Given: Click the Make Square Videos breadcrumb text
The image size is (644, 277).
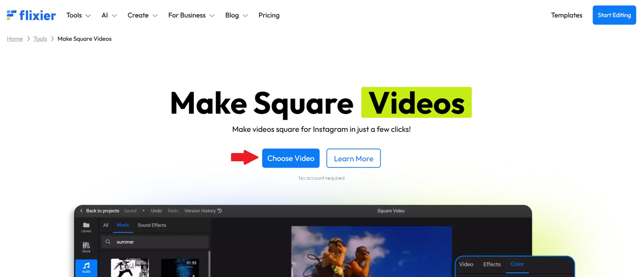Looking at the screenshot, I should 85,39.
